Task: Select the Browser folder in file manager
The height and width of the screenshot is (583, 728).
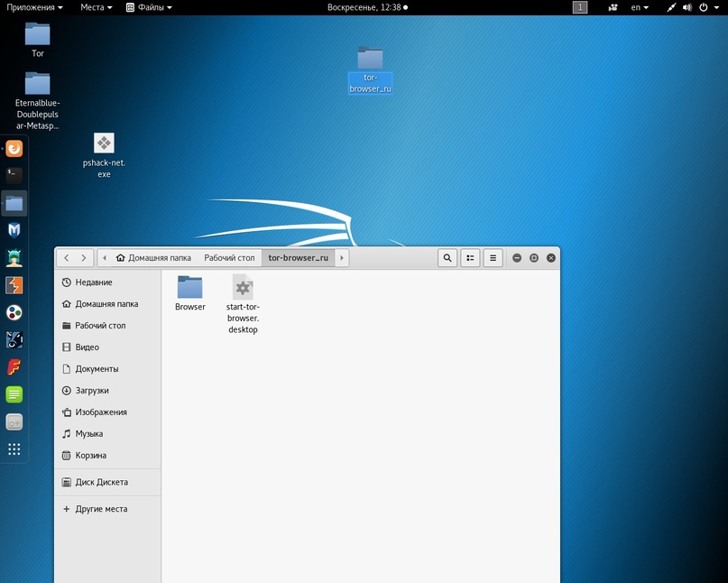Action: coord(189,292)
